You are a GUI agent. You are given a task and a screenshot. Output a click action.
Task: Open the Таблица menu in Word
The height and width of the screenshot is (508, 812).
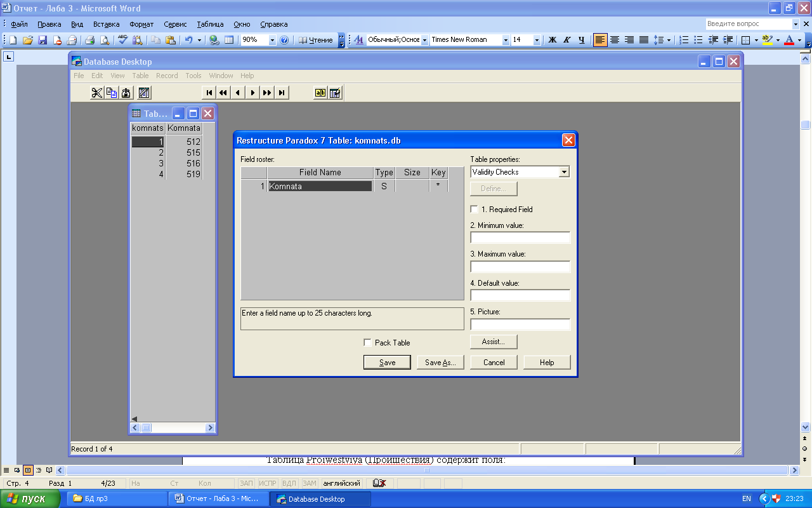click(x=210, y=24)
